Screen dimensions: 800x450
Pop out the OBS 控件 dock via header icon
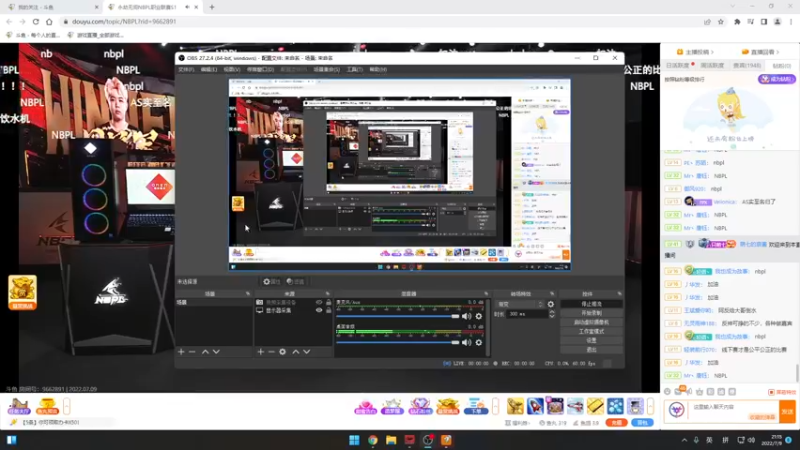pos(619,294)
